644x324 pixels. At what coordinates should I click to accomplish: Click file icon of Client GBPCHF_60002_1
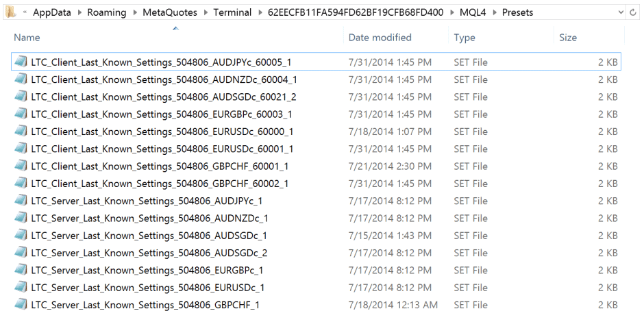(21, 183)
